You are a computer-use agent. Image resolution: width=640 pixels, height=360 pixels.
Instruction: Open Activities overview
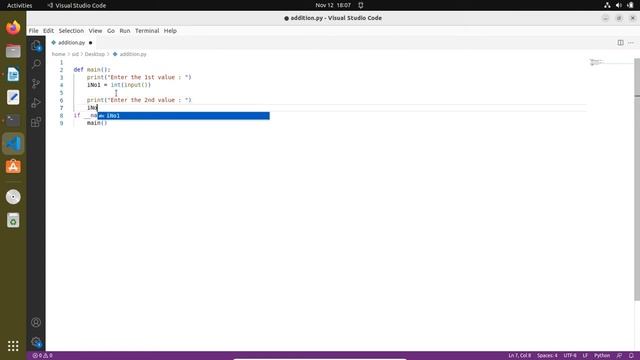point(20,5)
